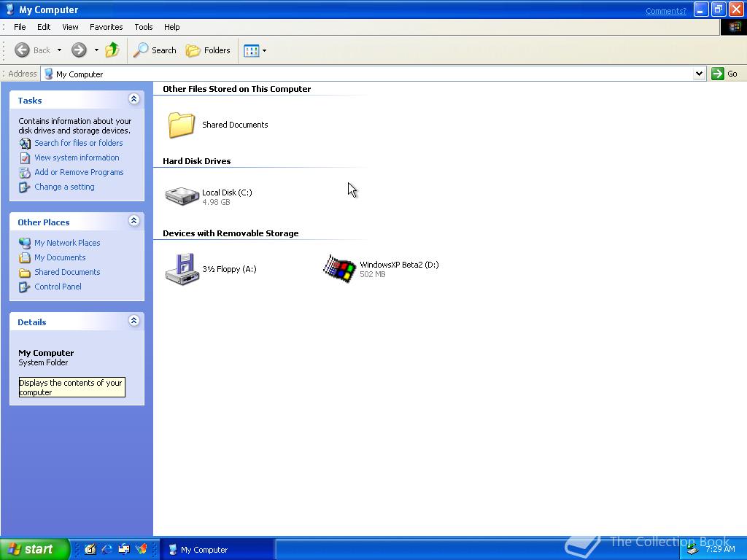
Task: Open the Back button history dropdown
Action: [x=60, y=50]
